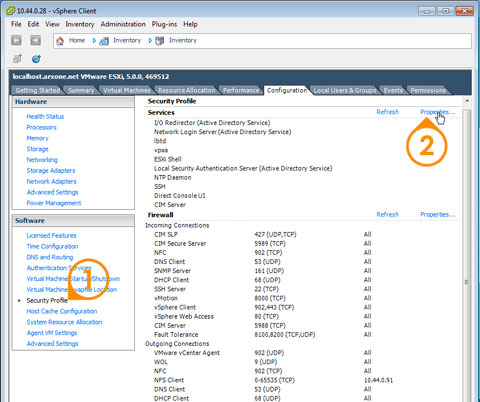Open the View menu
Image resolution: width=480 pixels, height=402 pixels.
point(52,24)
